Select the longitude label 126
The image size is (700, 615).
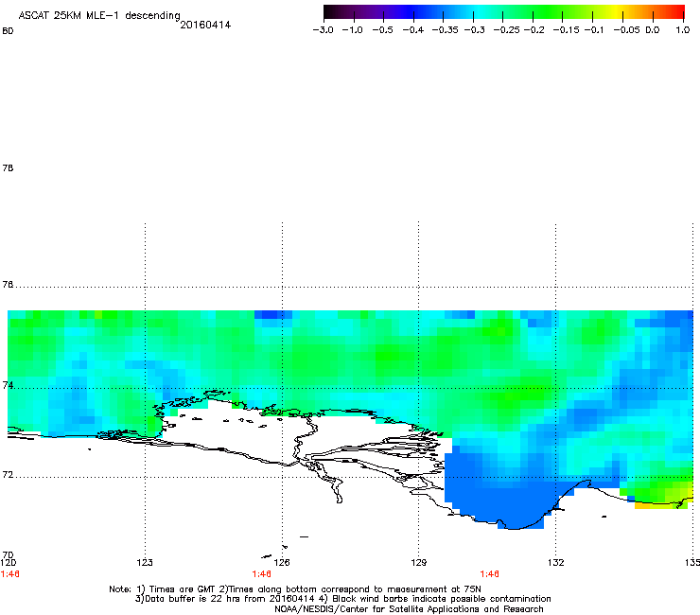(x=282, y=562)
